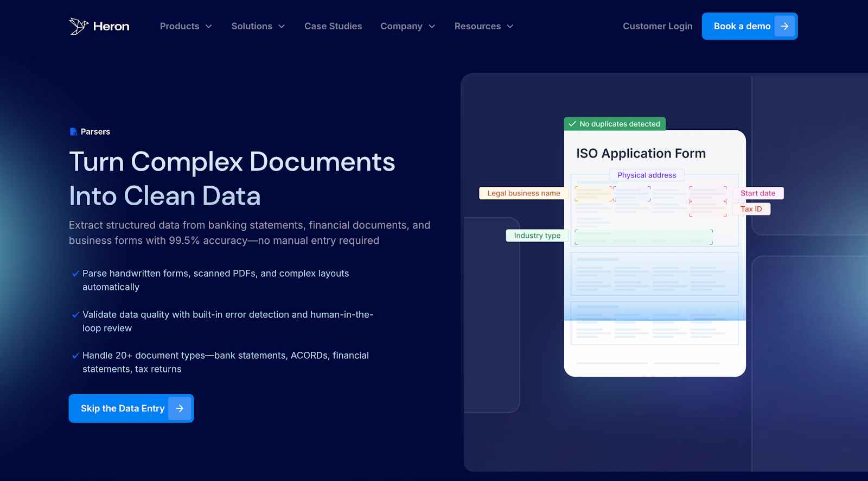Click the Physical address tag
This screenshot has height=481, width=868.
(647, 175)
